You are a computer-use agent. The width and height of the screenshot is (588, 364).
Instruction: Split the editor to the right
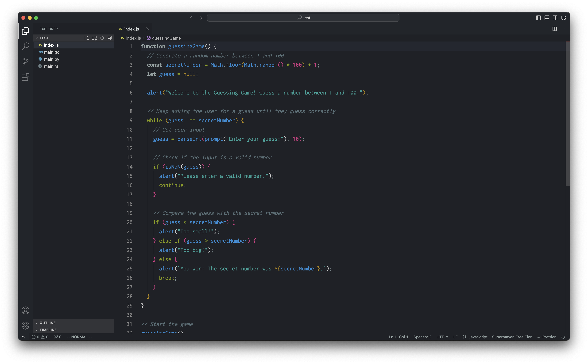pyautogui.click(x=554, y=29)
